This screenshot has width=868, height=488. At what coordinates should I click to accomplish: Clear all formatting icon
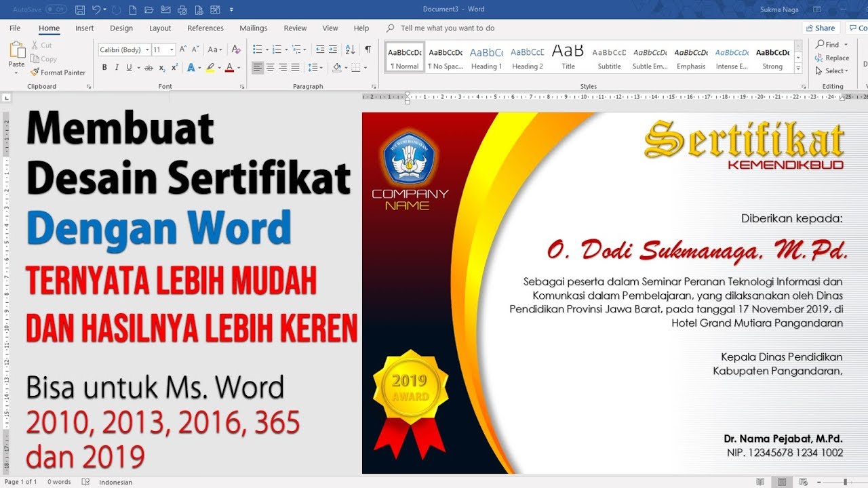tap(236, 49)
